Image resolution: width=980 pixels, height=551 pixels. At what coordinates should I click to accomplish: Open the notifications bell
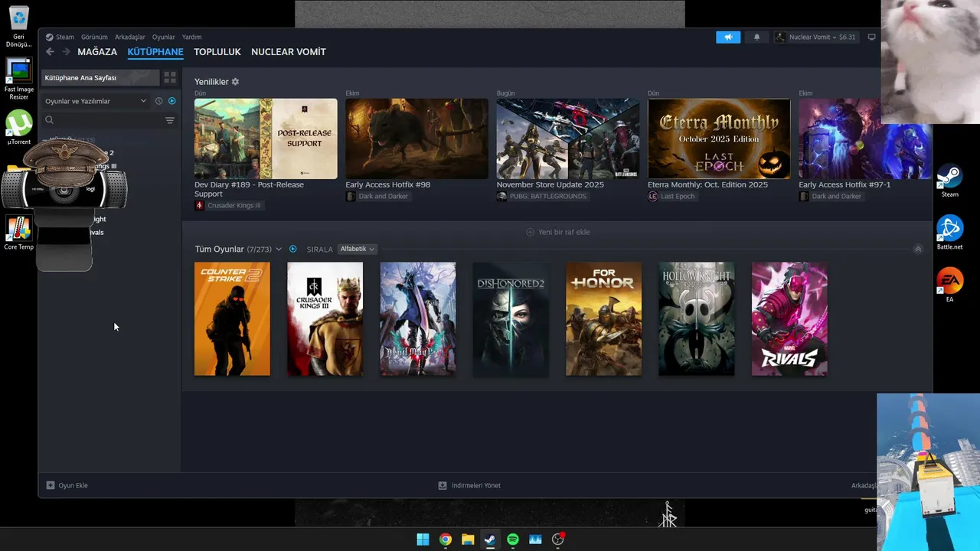click(756, 37)
